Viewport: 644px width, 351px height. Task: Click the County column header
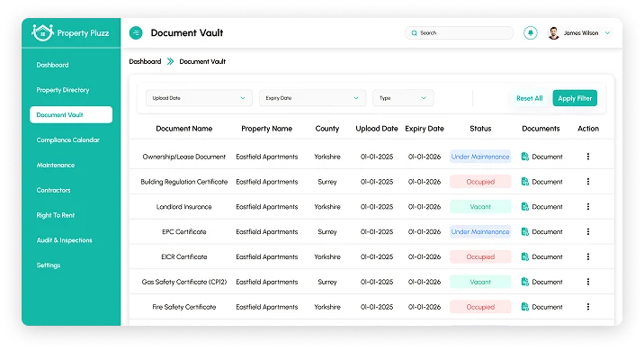click(x=326, y=129)
